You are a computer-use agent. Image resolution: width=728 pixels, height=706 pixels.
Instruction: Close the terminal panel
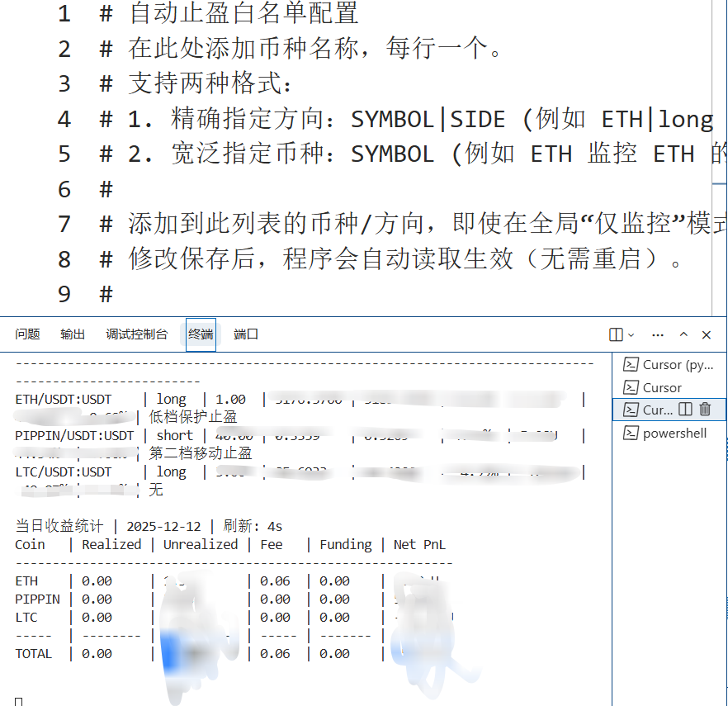[707, 334]
